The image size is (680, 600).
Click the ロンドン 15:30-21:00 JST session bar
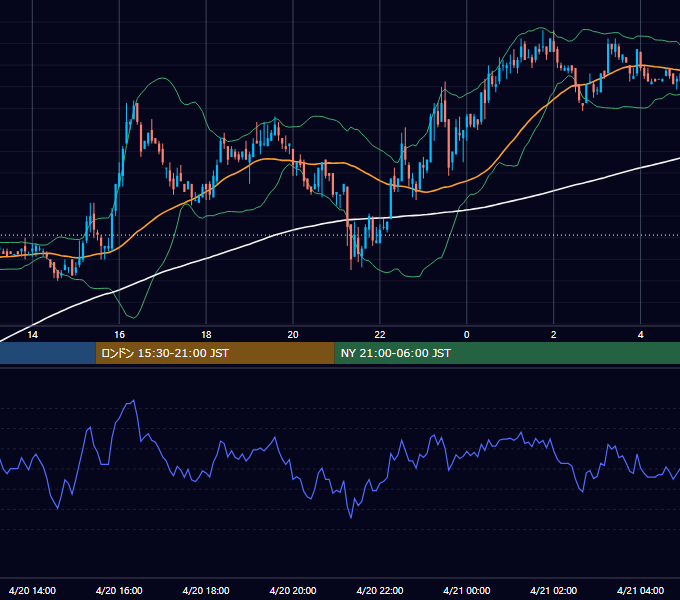click(215, 353)
